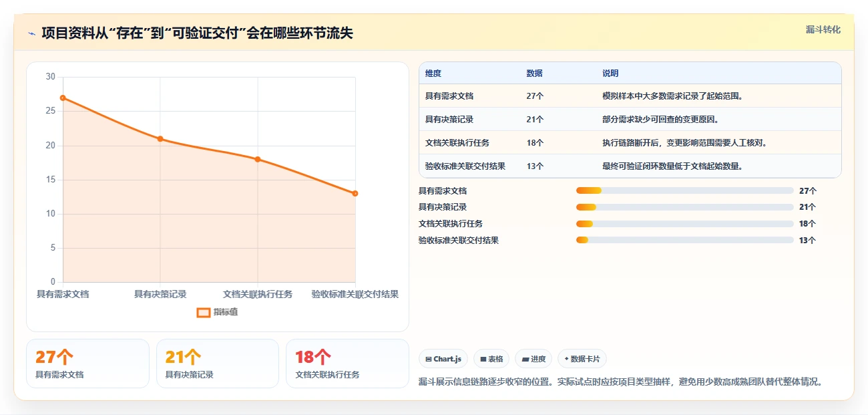Click the progress bar for 验收标准关联交付结果
The width and height of the screenshot is (868, 415).
coord(685,240)
